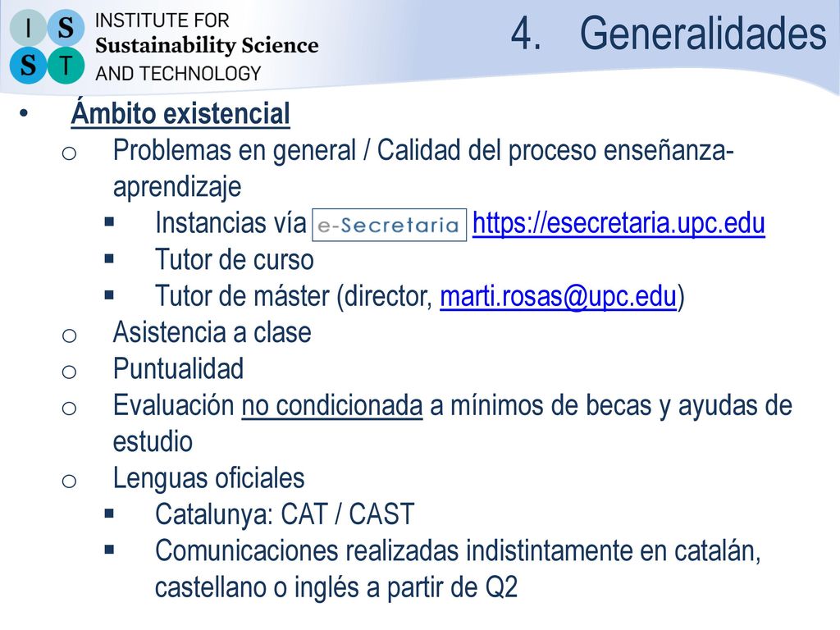Click the Puntualidad bullet item
840x630 pixels.
pyautogui.click(x=178, y=369)
